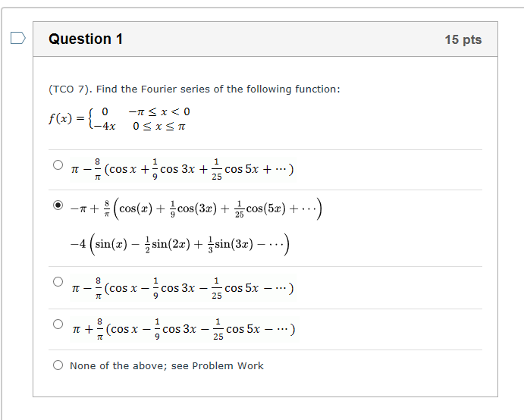Click the cosine line of the second answer

196,208
